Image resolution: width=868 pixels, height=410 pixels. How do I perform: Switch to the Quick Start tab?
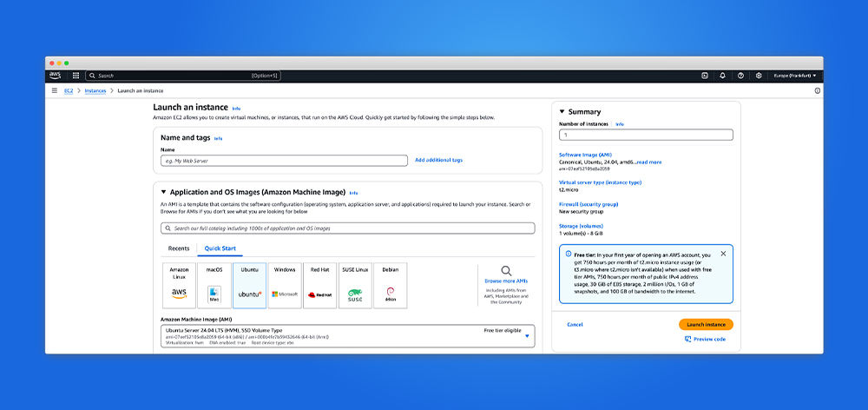[x=220, y=248]
